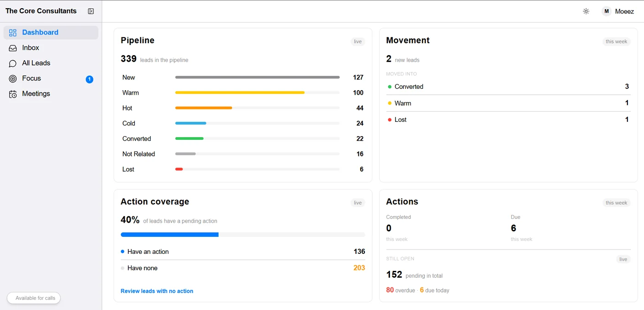Image resolution: width=644 pixels, height=310 pixels.
Task: Click the Movement card heading
Action: click(408, 40)
